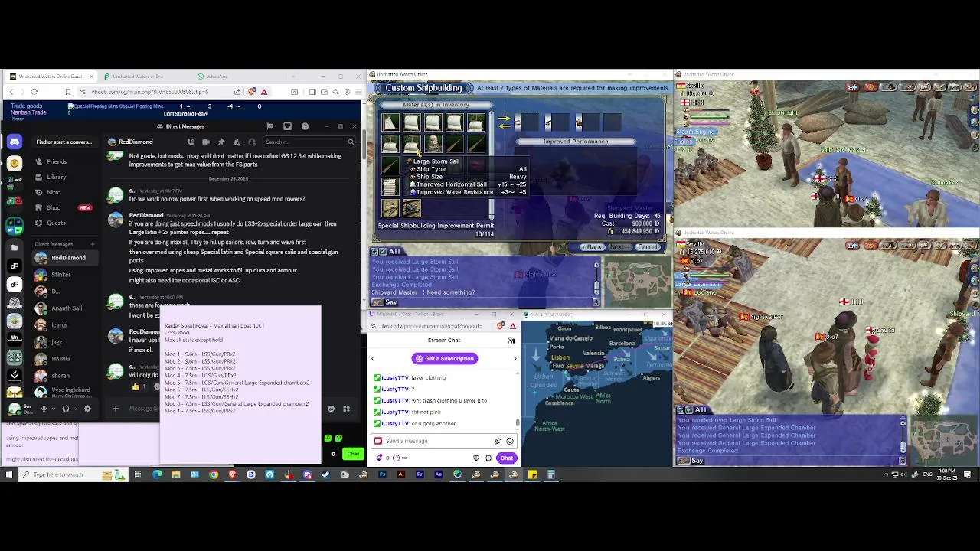The width and height of the screenshot is (980, 551).
Task: Open Twitch chat emote picker
Action: [510, 441]
